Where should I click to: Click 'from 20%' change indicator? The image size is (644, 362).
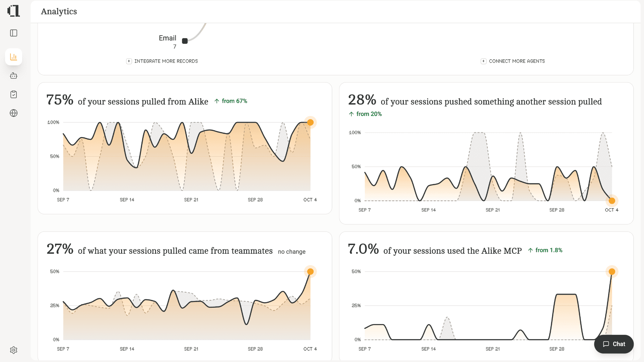coord(365,114)
